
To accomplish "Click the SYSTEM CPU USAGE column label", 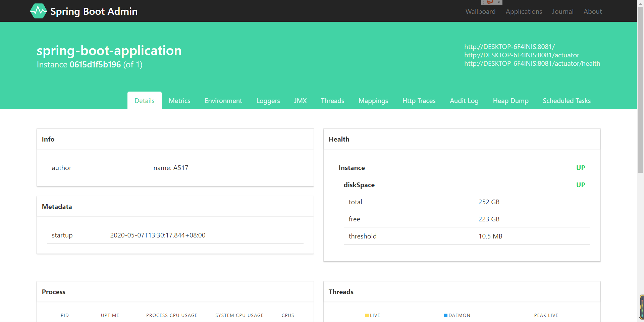I will (239, 315).
